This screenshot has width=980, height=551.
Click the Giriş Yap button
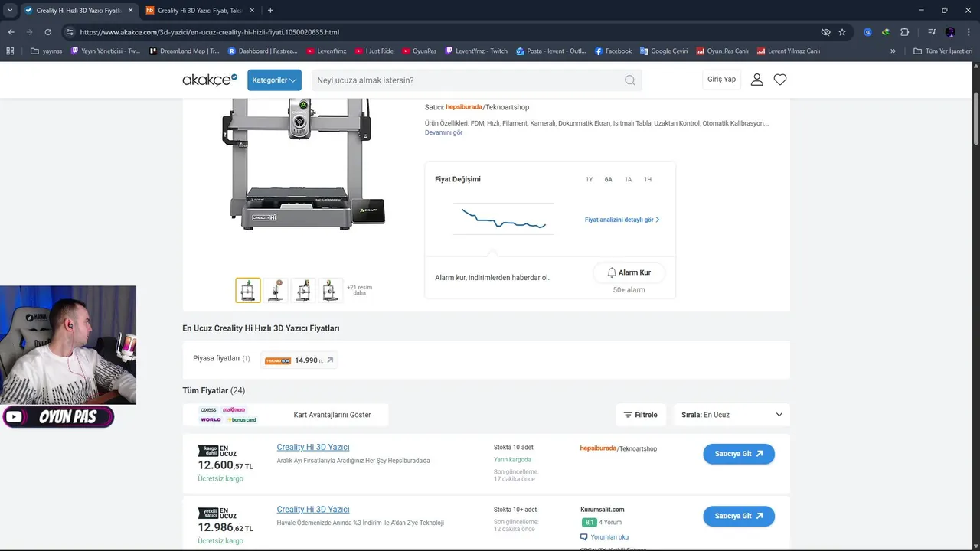click(721, 80)
